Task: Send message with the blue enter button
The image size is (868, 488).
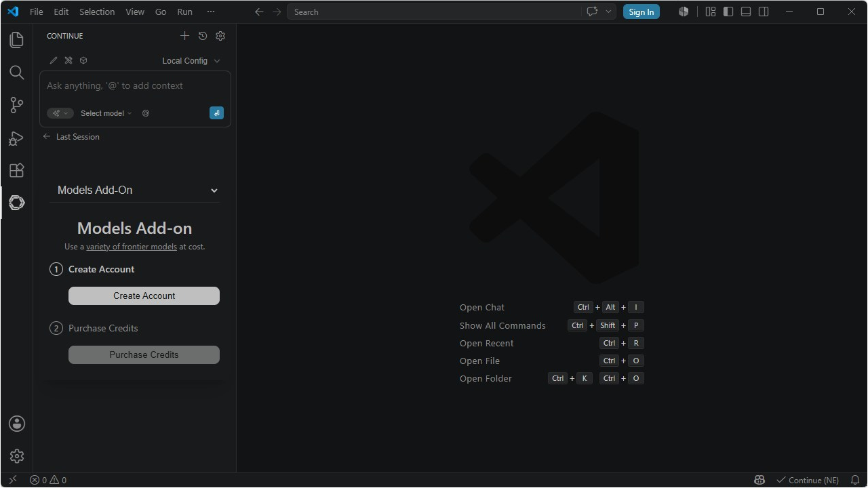Action: [216, 113]
